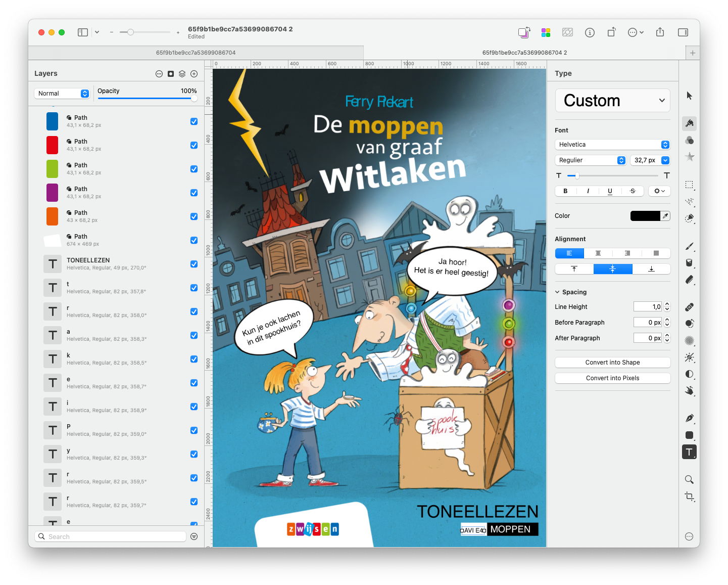Screen dimensions: 728x585
Task: Click Convert into Pixels
Action: tap(612, 378)
